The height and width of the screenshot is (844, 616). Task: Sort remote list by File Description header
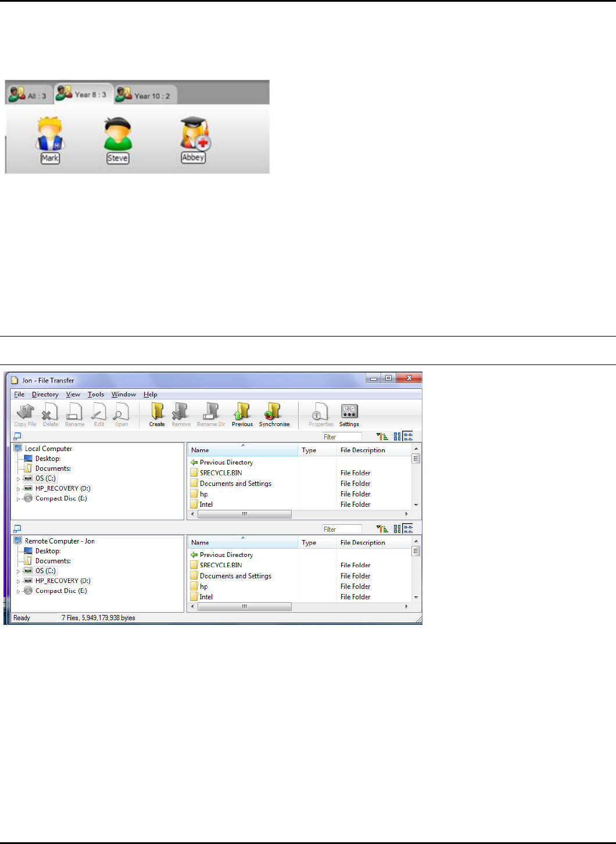(x=374, y=542)
